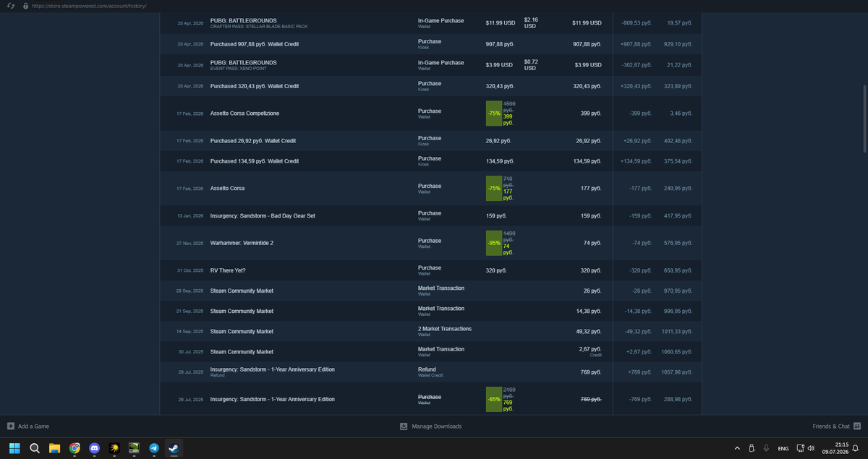The width and height of the screenshot is (868, 459).
Task: Open the yellow starburst app in taskbar
Action: (x=114, y=448)
